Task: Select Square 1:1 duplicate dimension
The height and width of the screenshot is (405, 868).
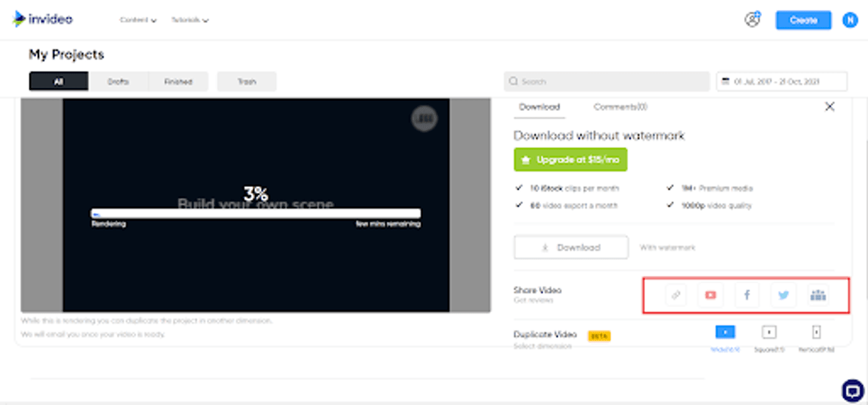Action: click(x=769, y=333)
